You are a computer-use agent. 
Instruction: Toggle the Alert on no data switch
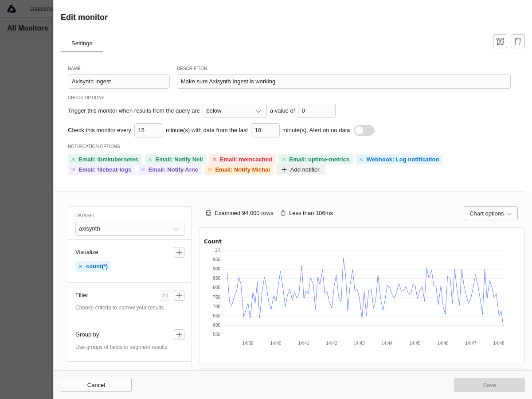364,130
